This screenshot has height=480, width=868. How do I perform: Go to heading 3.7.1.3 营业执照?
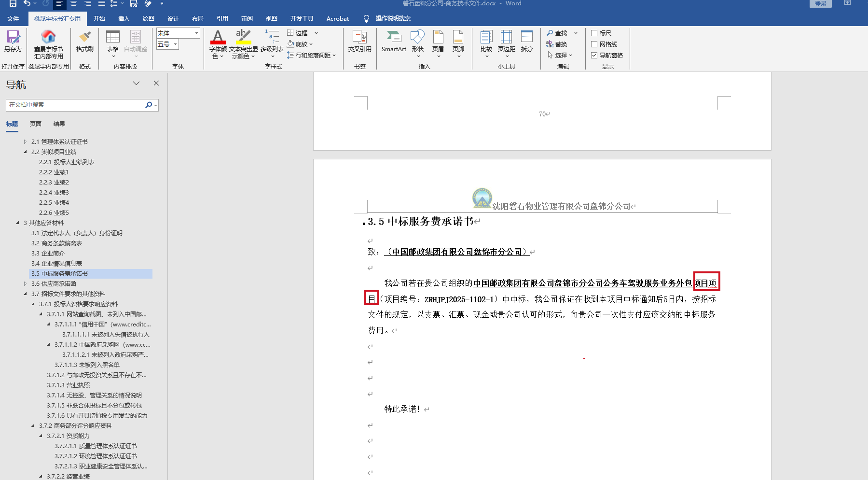click(x=69, y=385)
